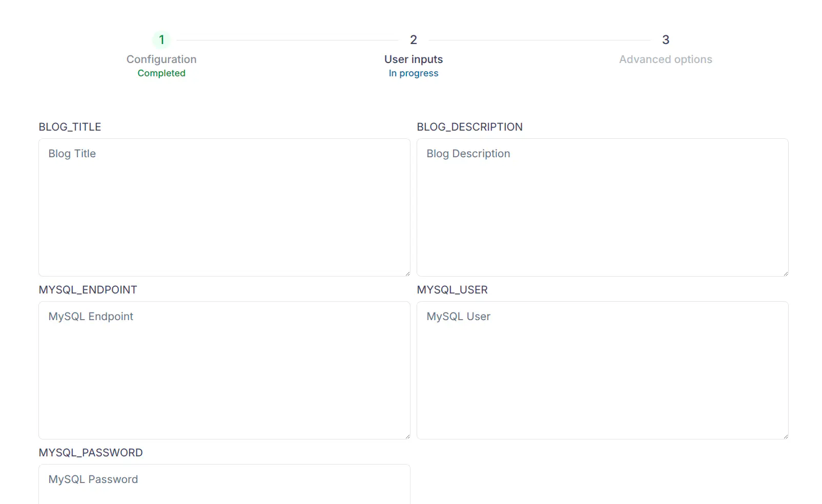822x504 pixels.
Task: Grab resize handle of Blog Title box
Action: click(407, 273)
